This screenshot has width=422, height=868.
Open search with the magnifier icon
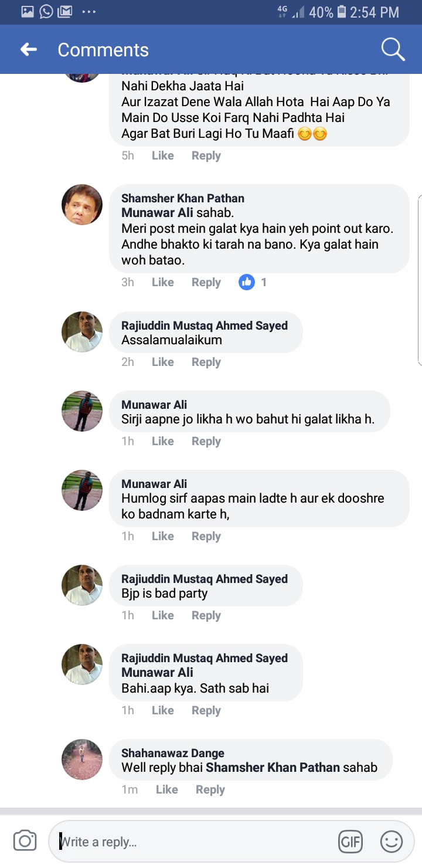393,50
